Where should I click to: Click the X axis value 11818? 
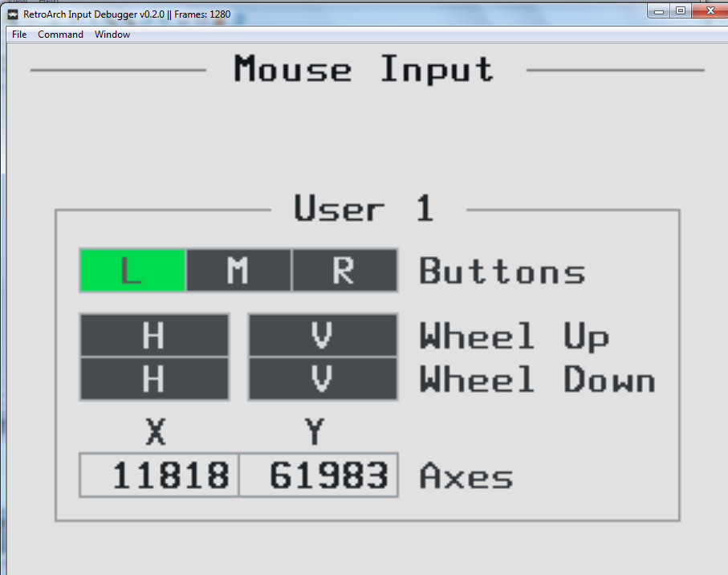point(159,475)
